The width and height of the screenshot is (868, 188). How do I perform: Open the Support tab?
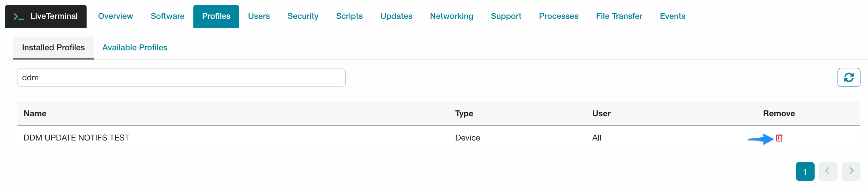pyautogui.click(x=506, y=16)
